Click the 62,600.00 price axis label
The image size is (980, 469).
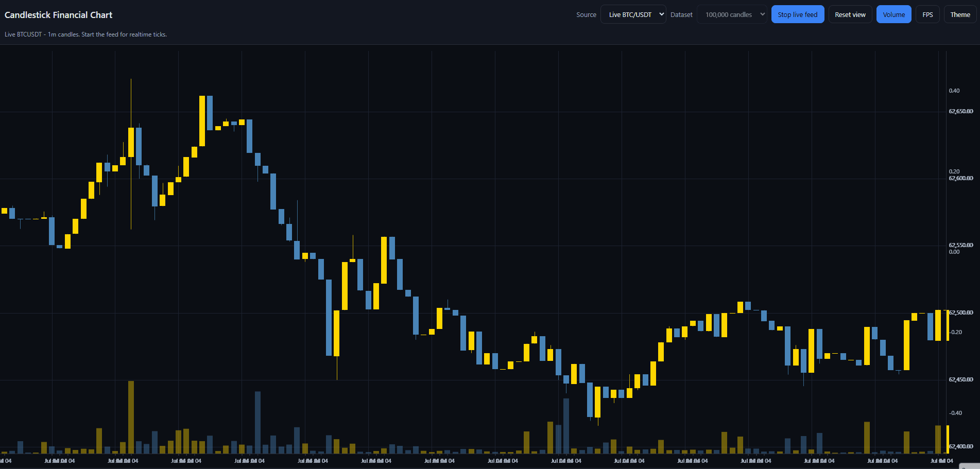961,178
